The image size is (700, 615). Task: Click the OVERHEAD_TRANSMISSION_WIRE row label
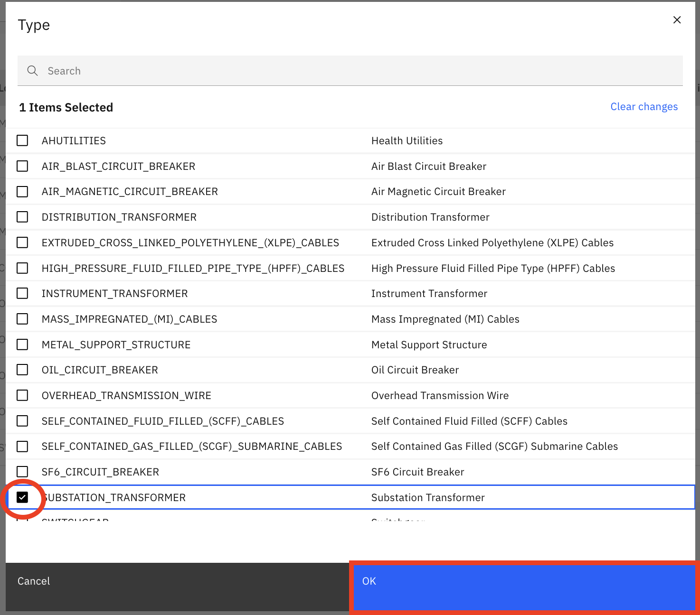(x=126, y=395)
